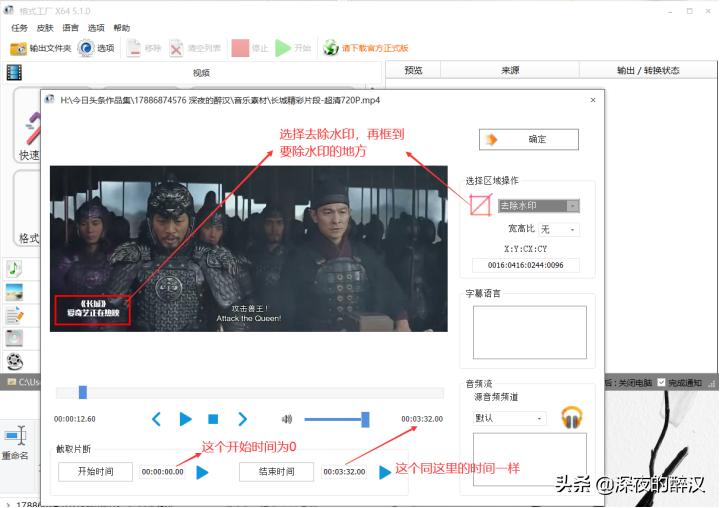Toggle the 完成通知 checkbox
720x508 pixels.
[661, 383]
